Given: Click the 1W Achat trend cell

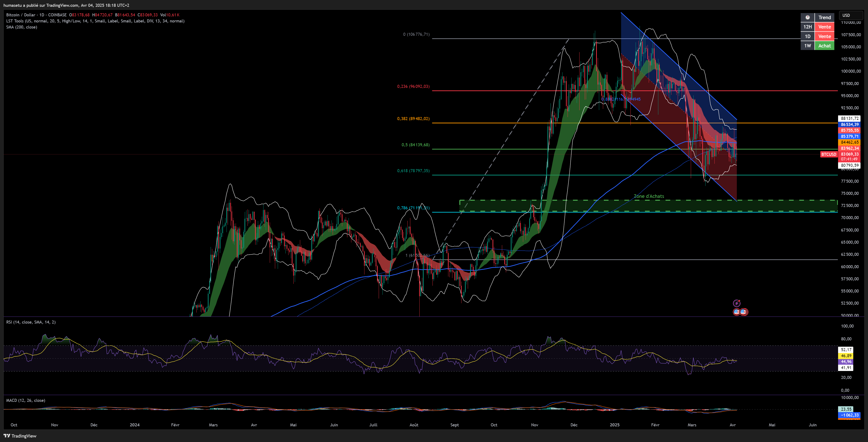Looking at the screenshot, I should pyautogui.click(x=824, y=46).
